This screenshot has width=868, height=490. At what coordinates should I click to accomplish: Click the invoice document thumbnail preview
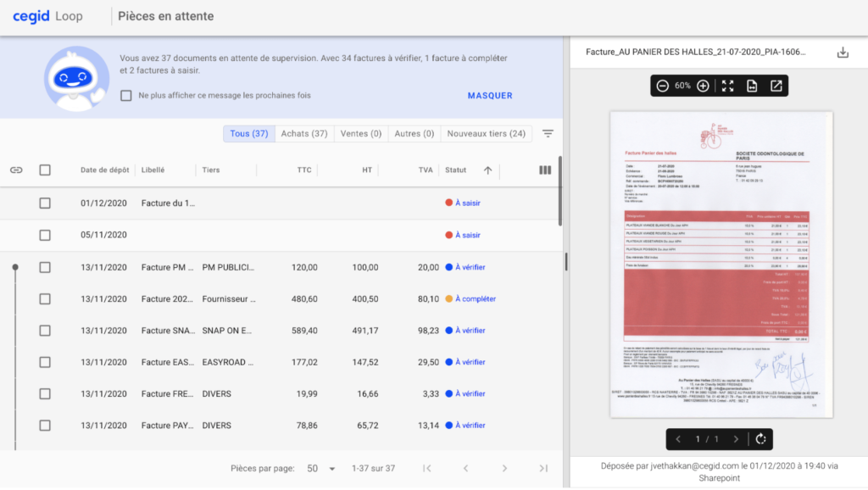(x=721, y=264)
